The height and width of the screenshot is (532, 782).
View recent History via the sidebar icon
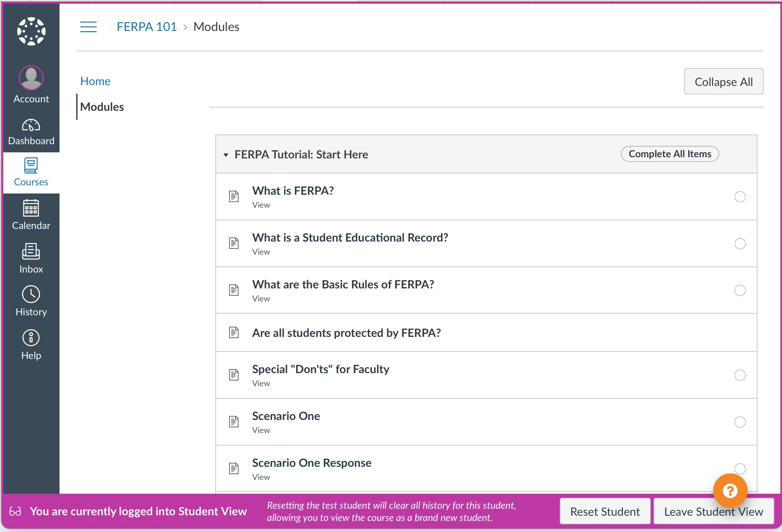(x=31, y=300)
